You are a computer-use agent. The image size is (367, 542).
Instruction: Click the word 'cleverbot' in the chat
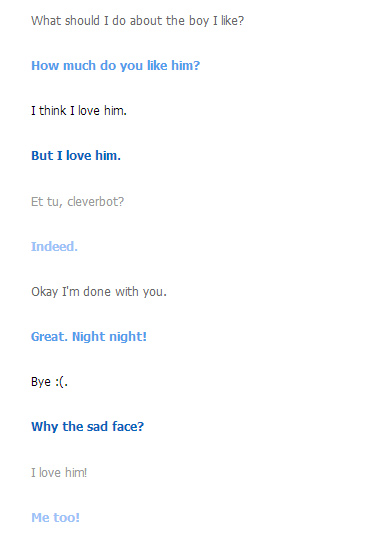(93, 202)
